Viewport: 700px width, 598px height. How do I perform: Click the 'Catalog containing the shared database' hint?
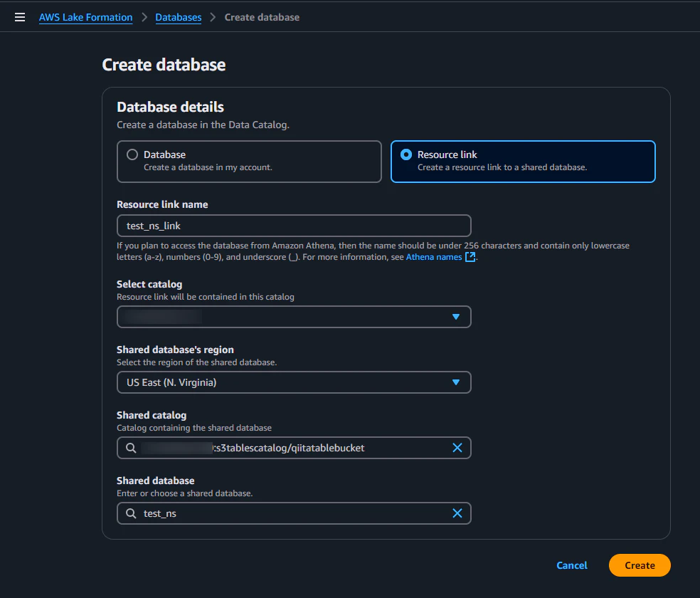pyautogui.click(x=194, y=428)
